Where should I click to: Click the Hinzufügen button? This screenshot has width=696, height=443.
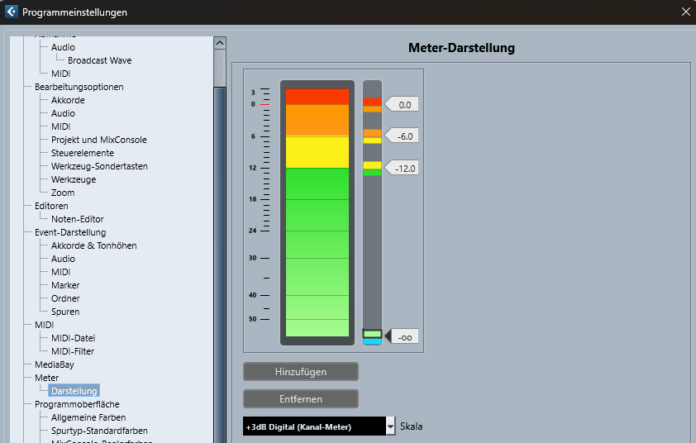click(301, 372)
